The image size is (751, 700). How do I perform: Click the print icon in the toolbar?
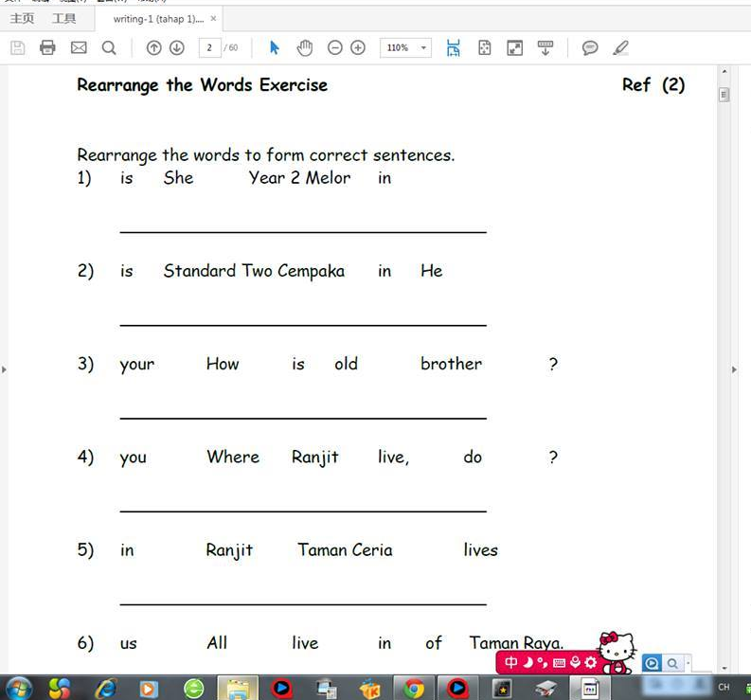click(47, 47)
